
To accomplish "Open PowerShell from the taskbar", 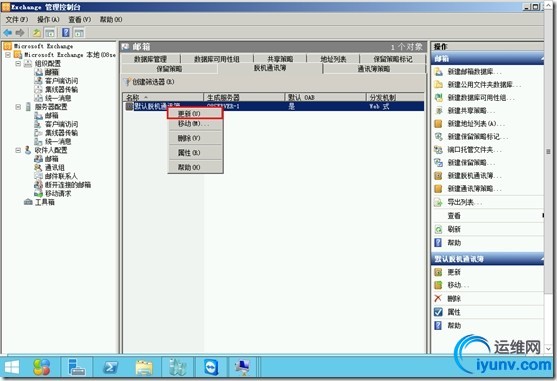I will point(110,367).
